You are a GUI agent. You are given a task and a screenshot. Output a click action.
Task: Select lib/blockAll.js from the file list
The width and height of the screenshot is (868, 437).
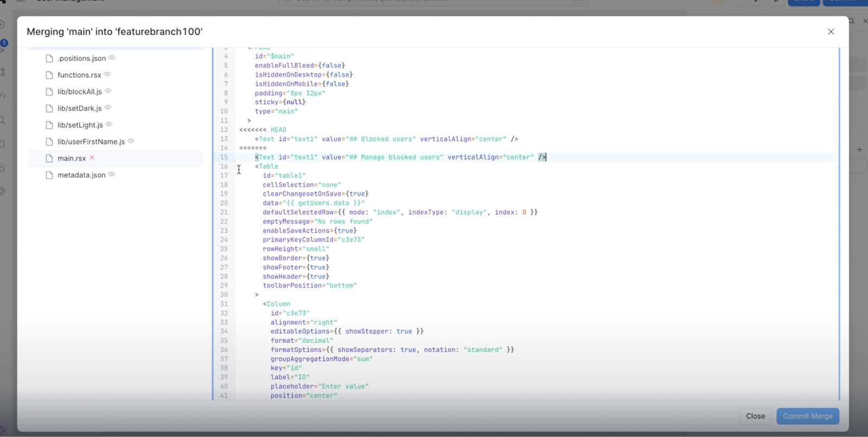coord(80,92)
